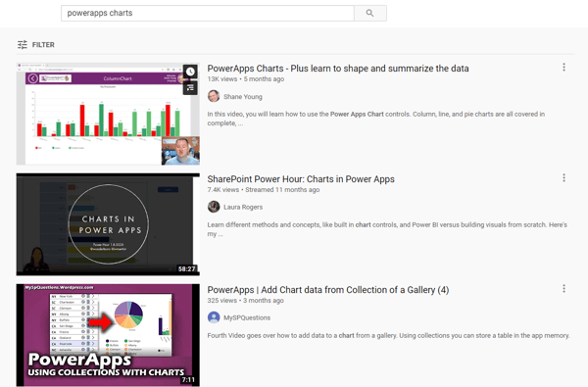The width and height of the screenshot is (588, 387).
Task: Click the 7:11 duration badge
Action: (x=188, y=380)
